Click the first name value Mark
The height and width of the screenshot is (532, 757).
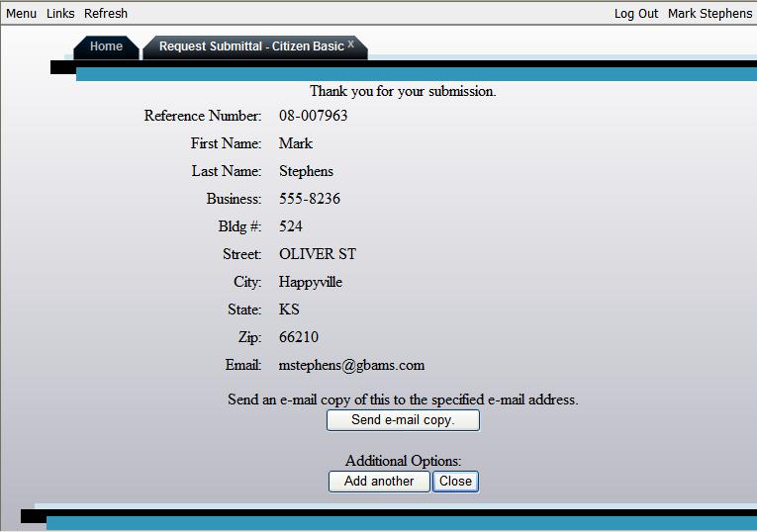296,143
